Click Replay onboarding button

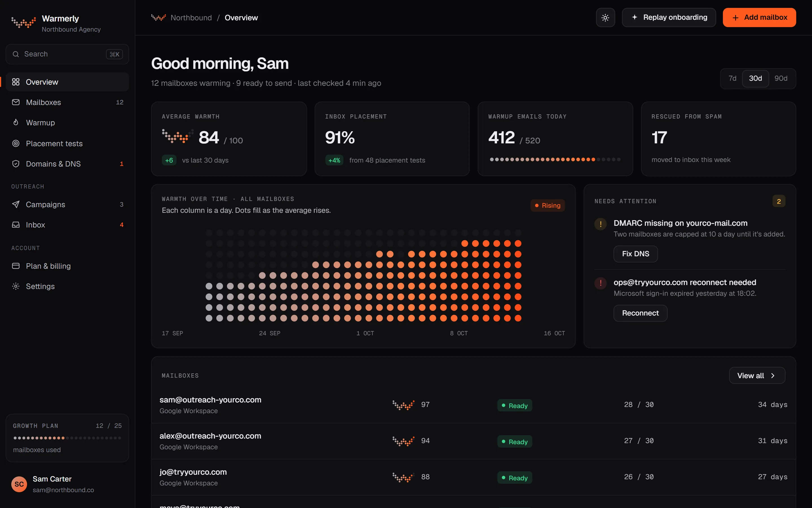669,17
